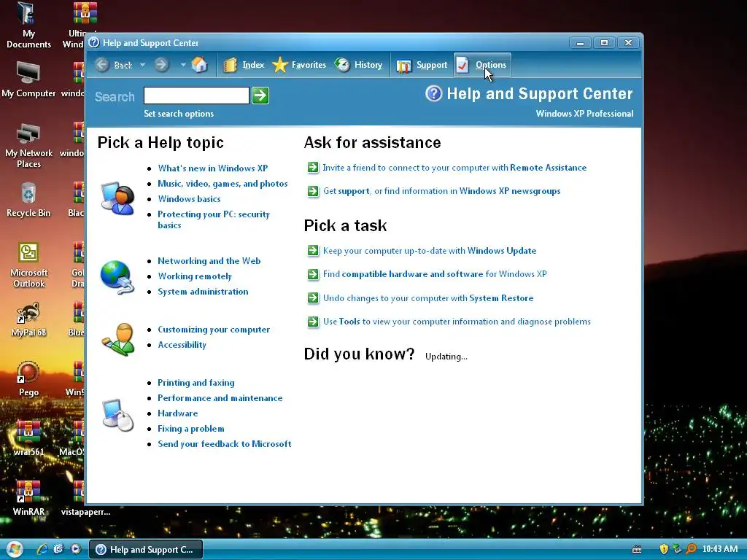This screenshot has width=747, height=560.
Task: Click the green arrow beside Use Tools
Action: click(x=313, y=322)
